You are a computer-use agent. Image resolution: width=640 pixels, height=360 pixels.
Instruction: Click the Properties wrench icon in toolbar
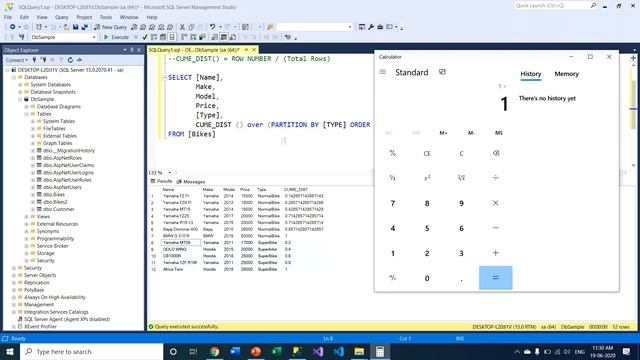coord(371,27)
